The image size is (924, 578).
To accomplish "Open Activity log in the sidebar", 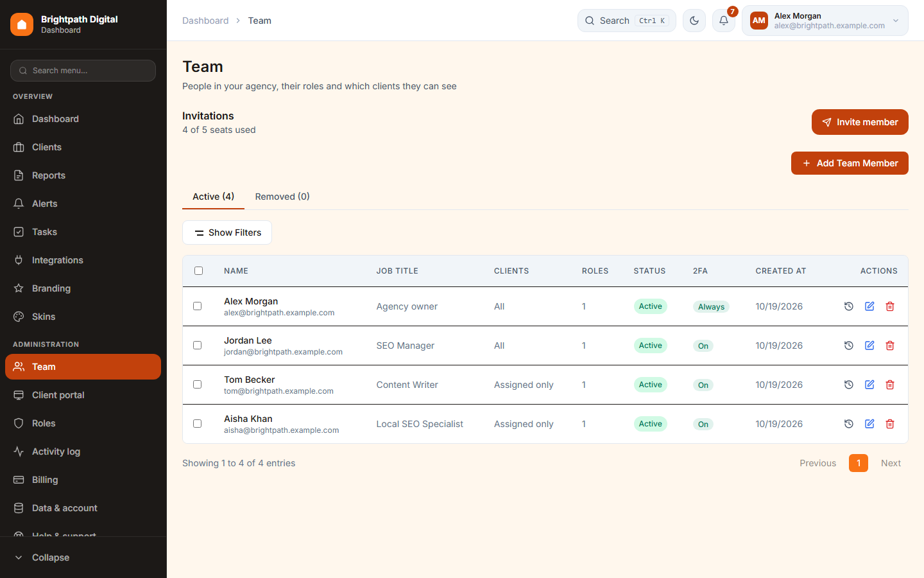I will pyautogui.click(x=83, y=451).
